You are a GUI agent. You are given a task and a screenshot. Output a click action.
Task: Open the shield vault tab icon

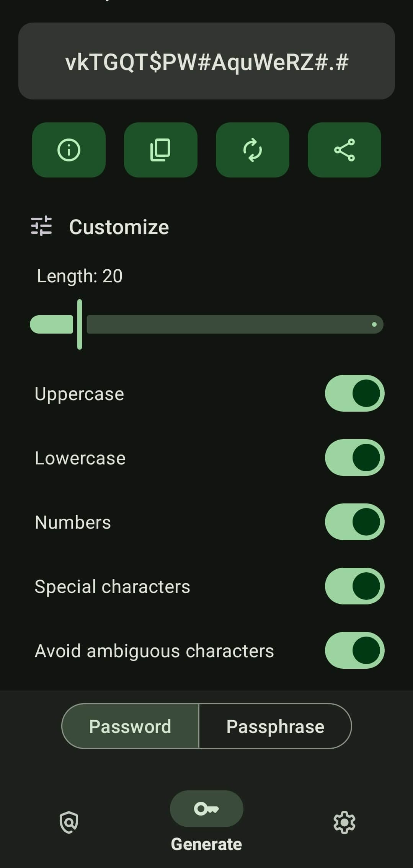(x=69, y=822)
